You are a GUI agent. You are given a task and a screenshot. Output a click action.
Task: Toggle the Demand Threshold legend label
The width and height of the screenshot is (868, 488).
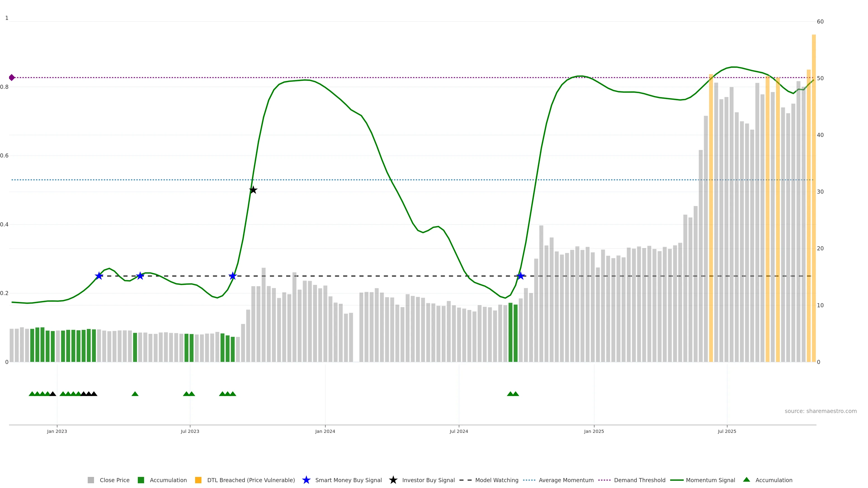tap(639, 480)
